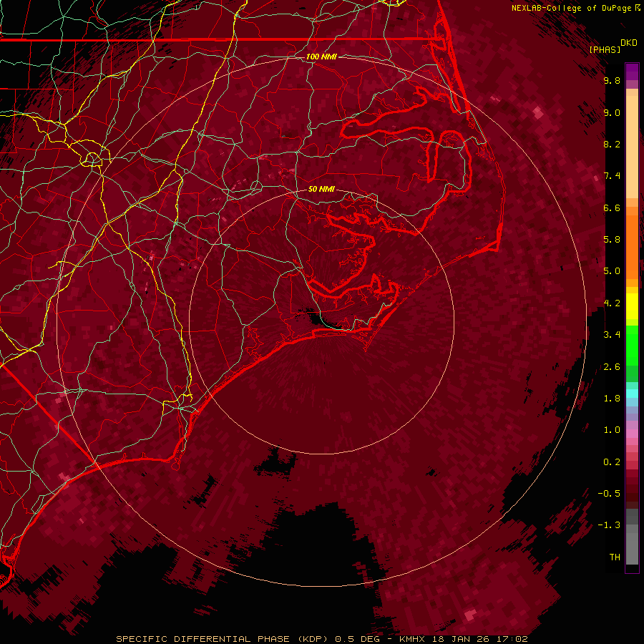
Task: Select the 2.6 scale value
Action: 612,367
